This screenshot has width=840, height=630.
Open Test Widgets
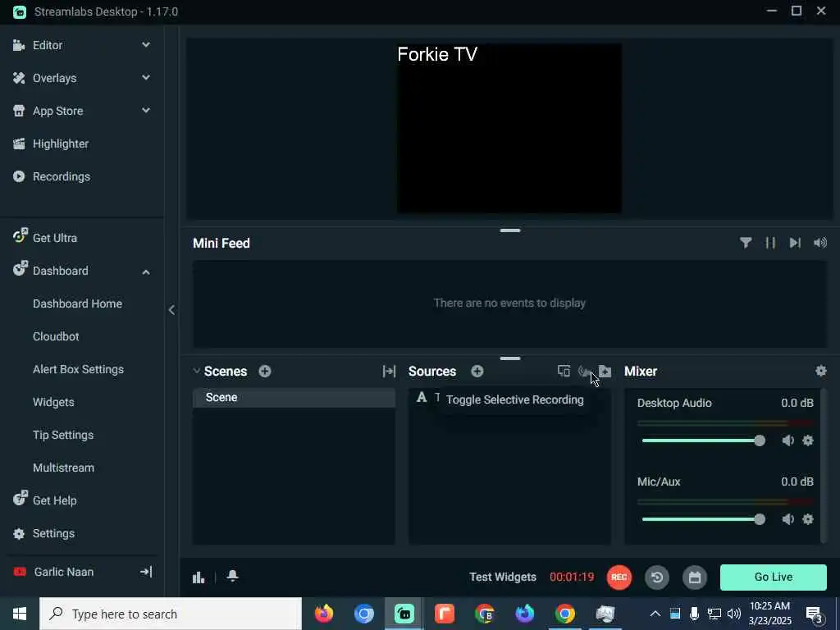(x=503, y=577)
